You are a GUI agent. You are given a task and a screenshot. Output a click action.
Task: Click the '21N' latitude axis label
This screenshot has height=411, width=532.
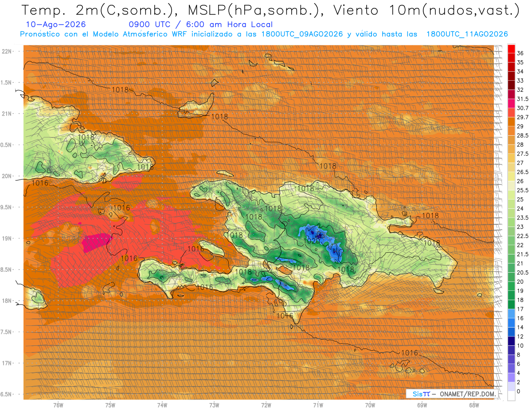[x=8, y=114]
